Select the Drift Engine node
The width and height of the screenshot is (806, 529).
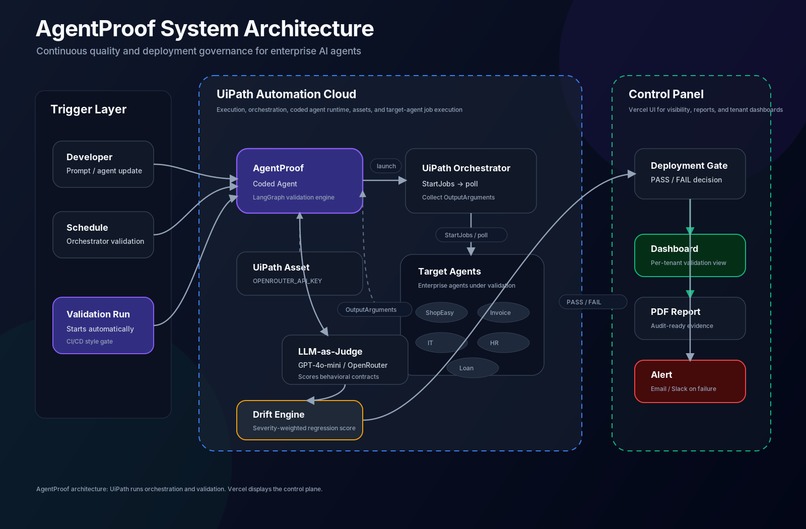pyautogui.click(x=300, y=421)
